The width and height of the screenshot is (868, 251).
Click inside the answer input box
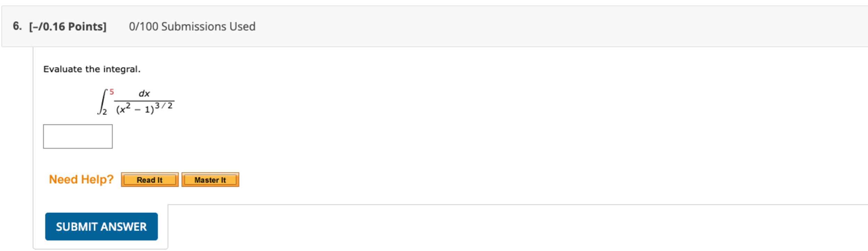[x=78, y=136]
